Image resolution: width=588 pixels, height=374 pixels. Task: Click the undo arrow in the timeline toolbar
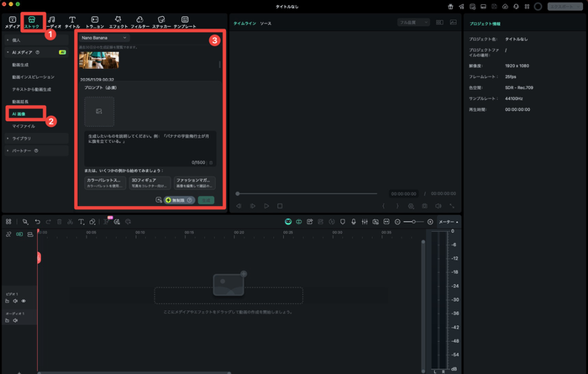[x=38, y=221]
